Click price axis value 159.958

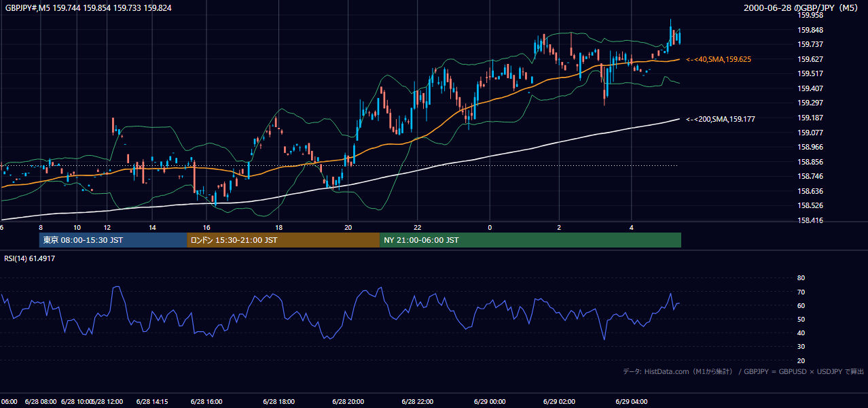810,15
